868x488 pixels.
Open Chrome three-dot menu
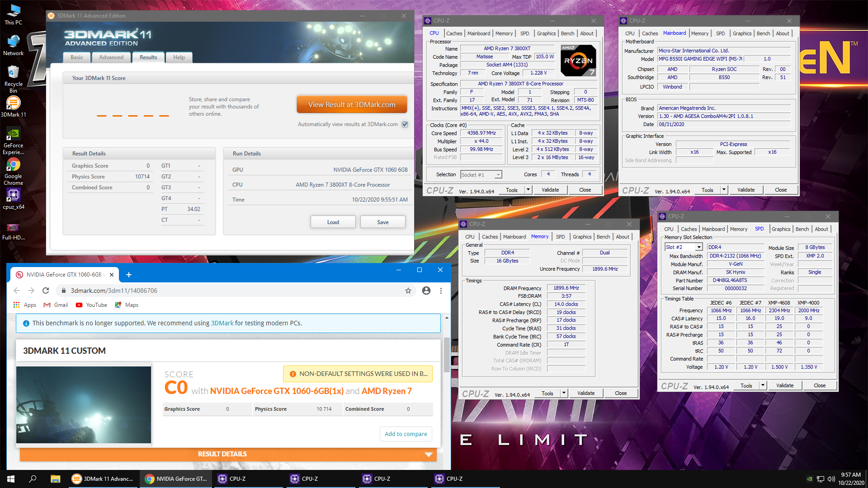click(x=441, y=291)
